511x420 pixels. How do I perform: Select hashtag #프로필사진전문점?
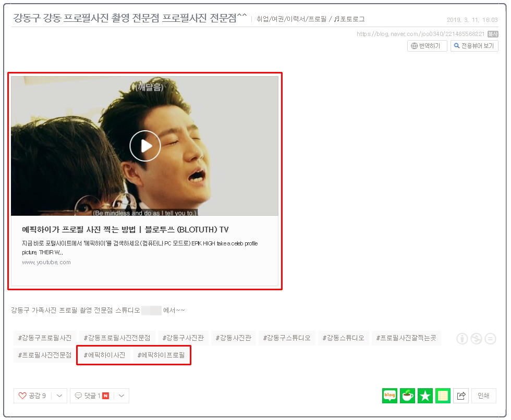tap(45, 355)
